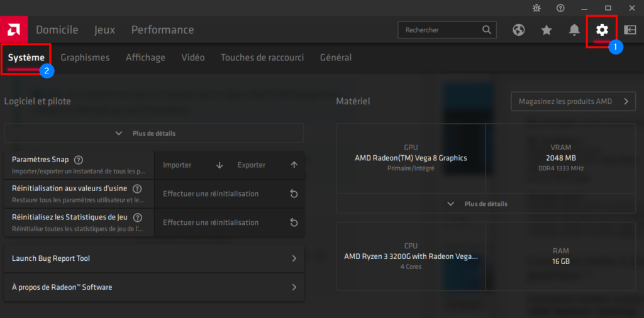
Task: Click help icon for Réinitialisation aux valeurs d'usine
Action: 138,189
